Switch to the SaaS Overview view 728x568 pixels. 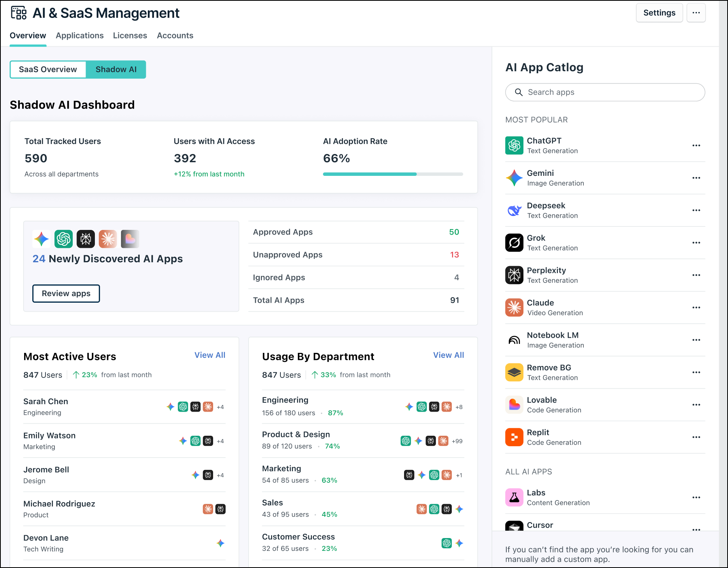pyautogui.click(x=48, y=69)
